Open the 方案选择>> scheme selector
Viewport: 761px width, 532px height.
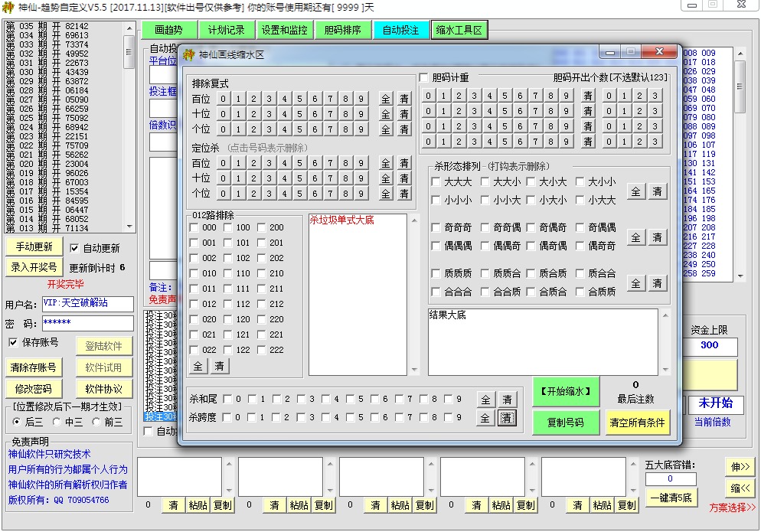732,508
